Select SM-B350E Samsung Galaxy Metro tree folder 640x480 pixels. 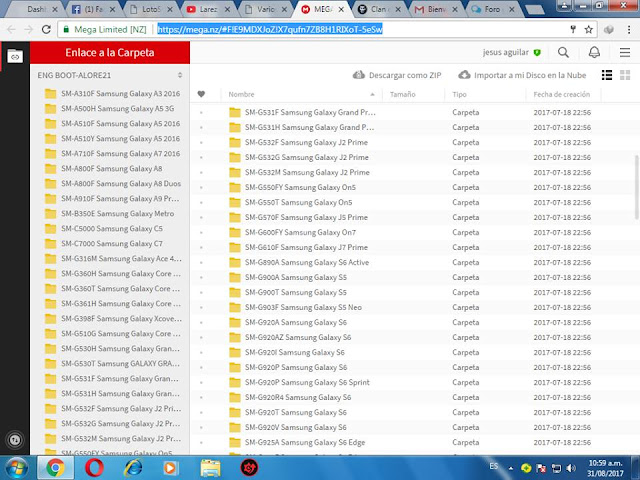[109, 213]
